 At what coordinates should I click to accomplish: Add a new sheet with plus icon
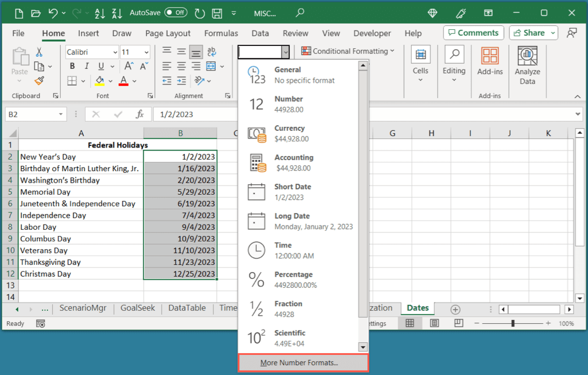pyautogui.click(x=455, y=309)
